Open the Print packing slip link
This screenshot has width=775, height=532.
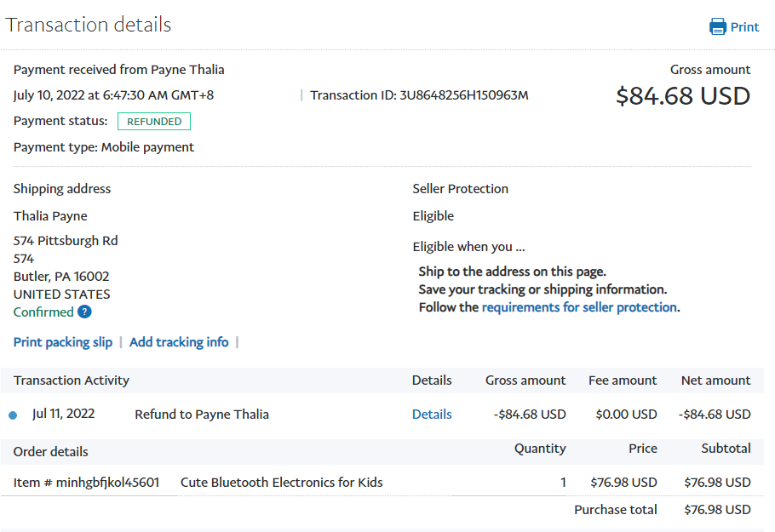[63, 342]
